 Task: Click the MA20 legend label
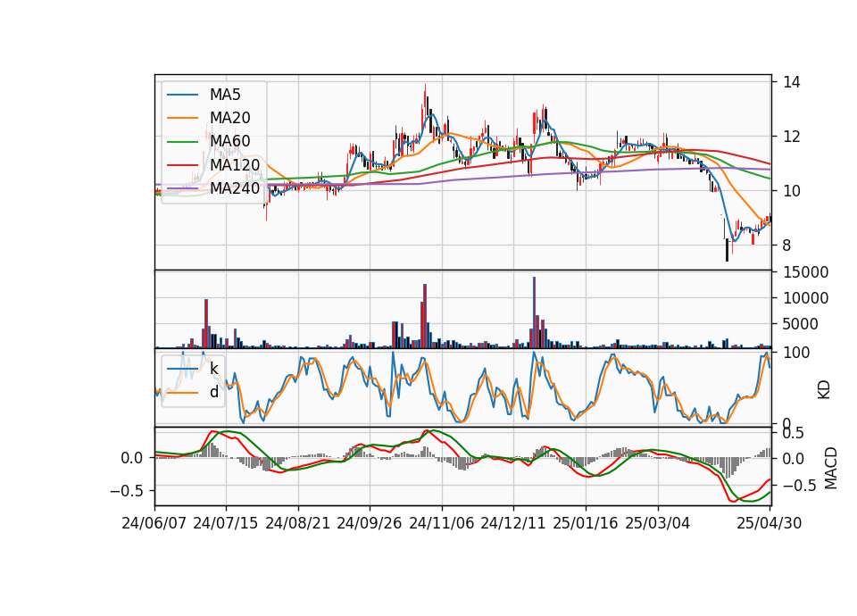(229, 118)
